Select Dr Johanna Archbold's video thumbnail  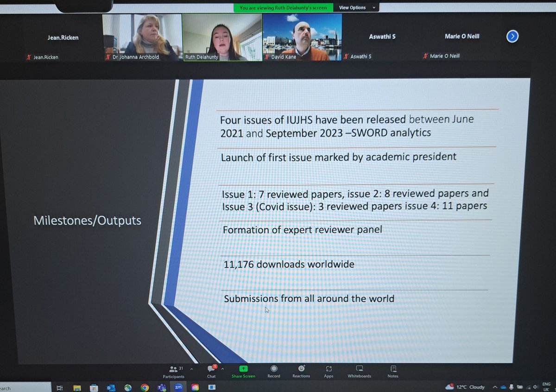[141, 38]
